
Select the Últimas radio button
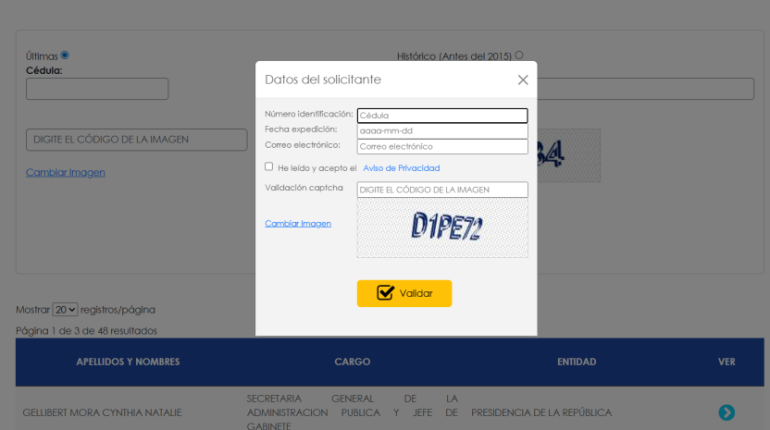coord(65,55)
